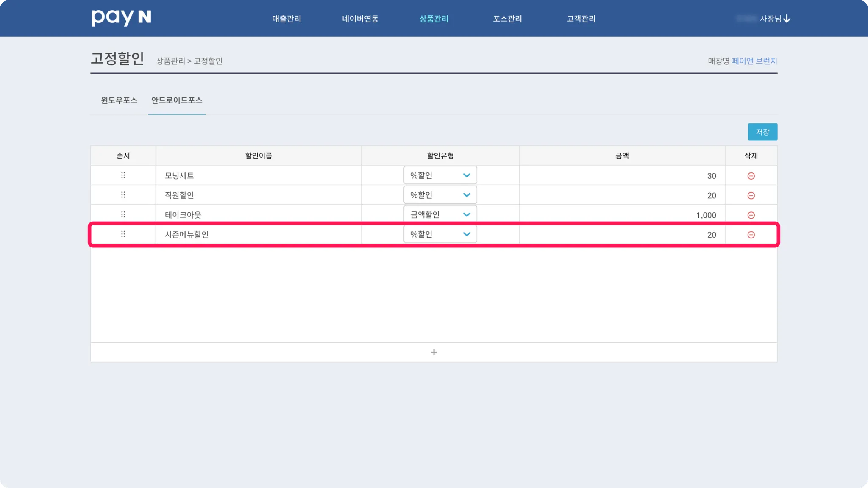The image size is (868, 488).
Task: Open the discount type dropdown for 시즌메뉴할인
Action: click(440, 234)
